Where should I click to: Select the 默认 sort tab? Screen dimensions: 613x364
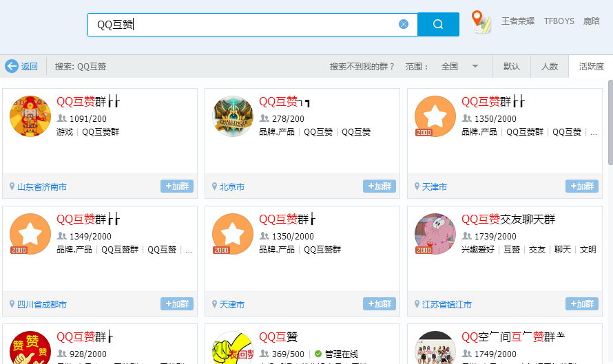click(x=512, y=67)
